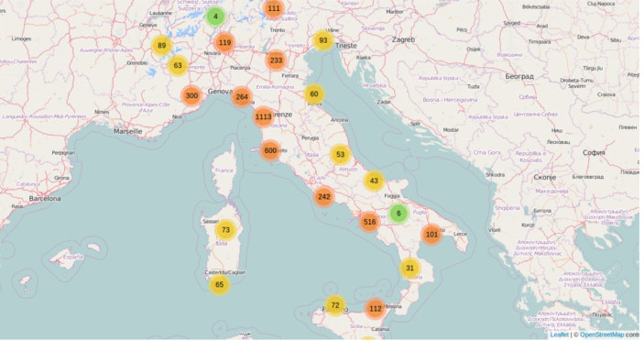Image resolution: width=644 pixels, height=341 pixels.
Task: Click the yellow cluster marker labeled 43
Action: (x=374, y=181)
